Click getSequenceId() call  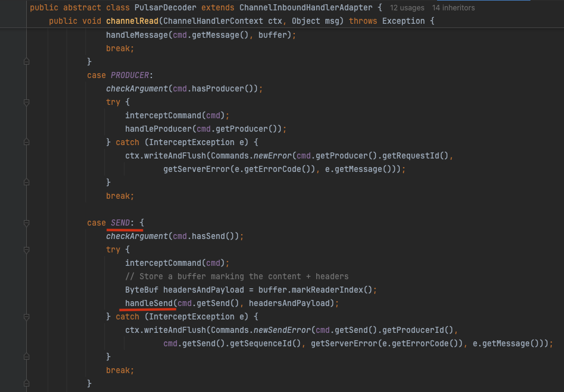(265, 344)
